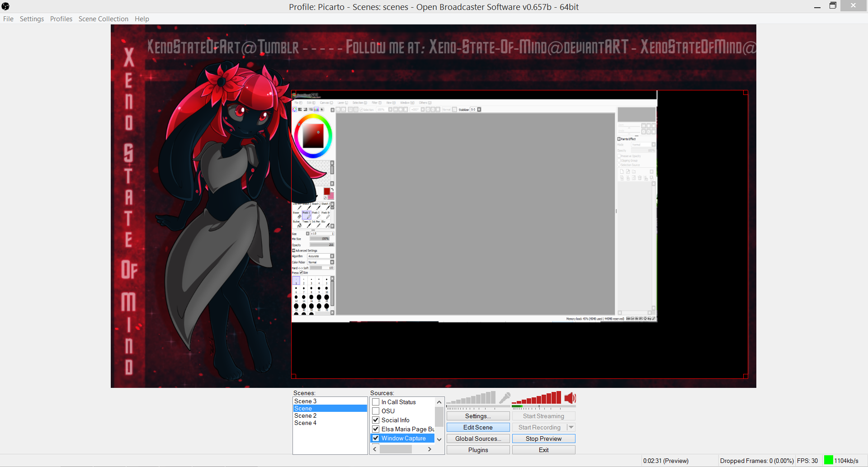
Task: Uncheck the Window Capture source
Action: pyautogui.click(x=376, y=438)
